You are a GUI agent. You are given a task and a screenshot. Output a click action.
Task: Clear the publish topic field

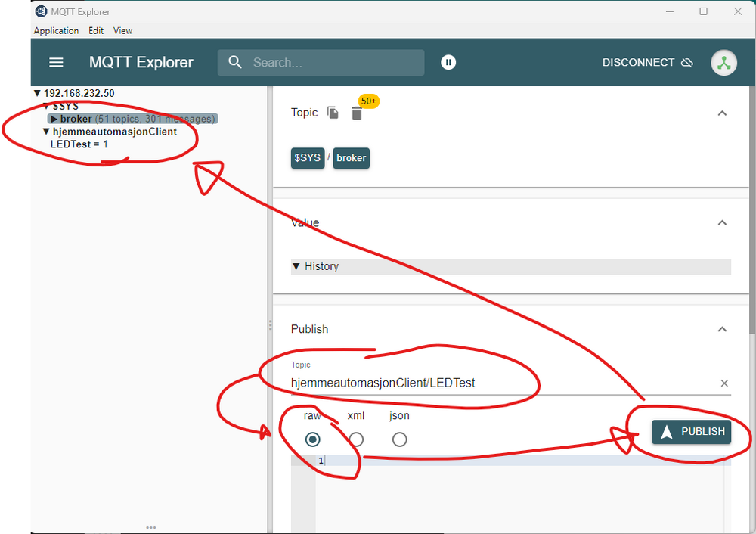723,383
